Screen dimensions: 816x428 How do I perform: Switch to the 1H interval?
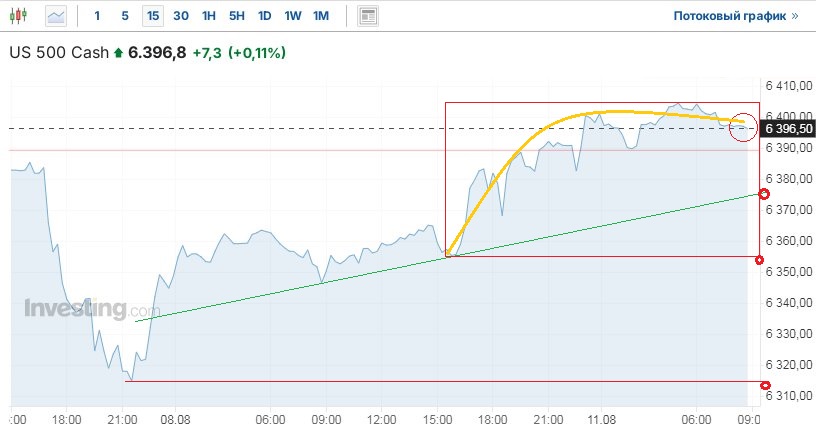click(208, 16)
